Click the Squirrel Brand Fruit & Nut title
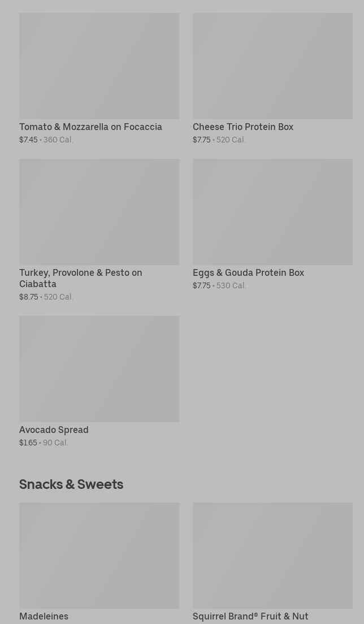 [250, 616]
